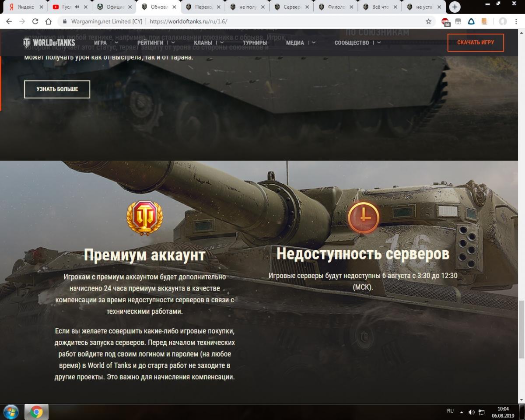
Task: Go forward in browser history
Action: coord(22,21)
